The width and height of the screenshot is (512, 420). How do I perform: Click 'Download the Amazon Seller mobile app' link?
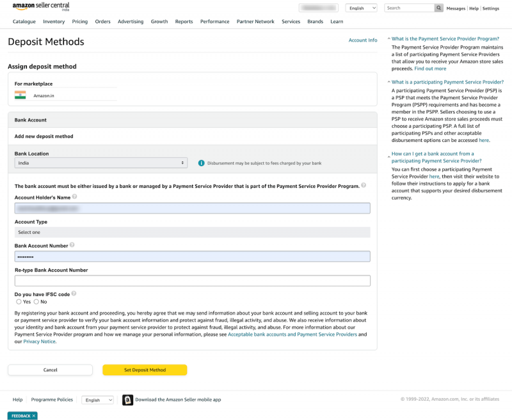point(179,400)
